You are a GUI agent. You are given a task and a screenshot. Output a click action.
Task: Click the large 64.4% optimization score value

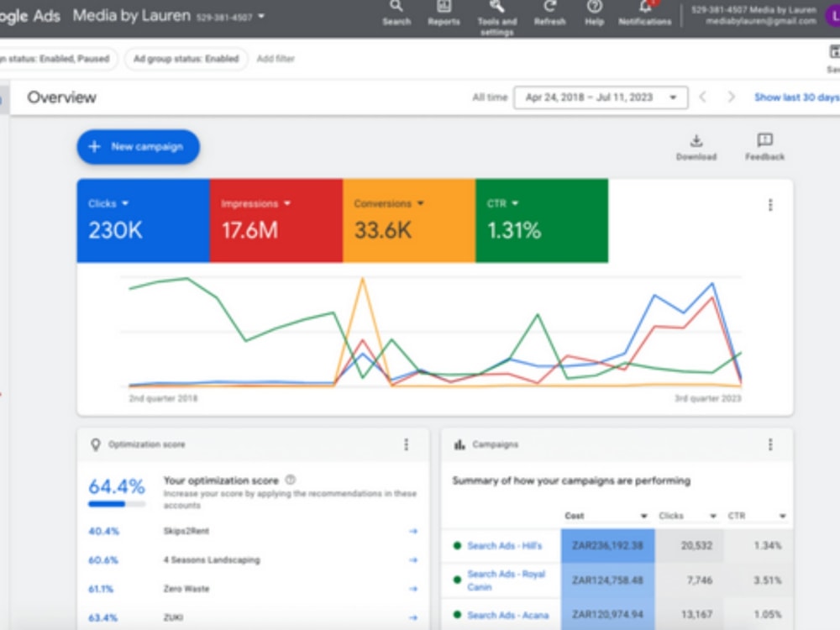point(116,486)
